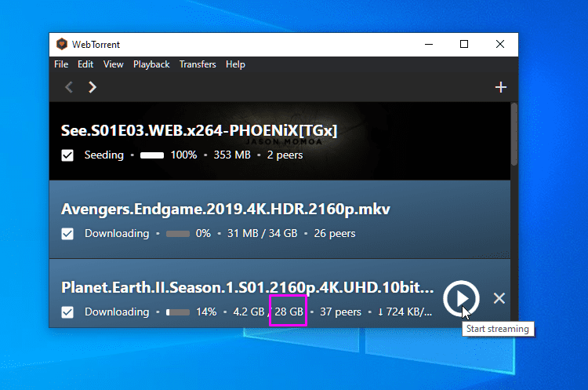The image size is (588, 390).
Task: Open the Transfers menu
Action: pos(198,64)
